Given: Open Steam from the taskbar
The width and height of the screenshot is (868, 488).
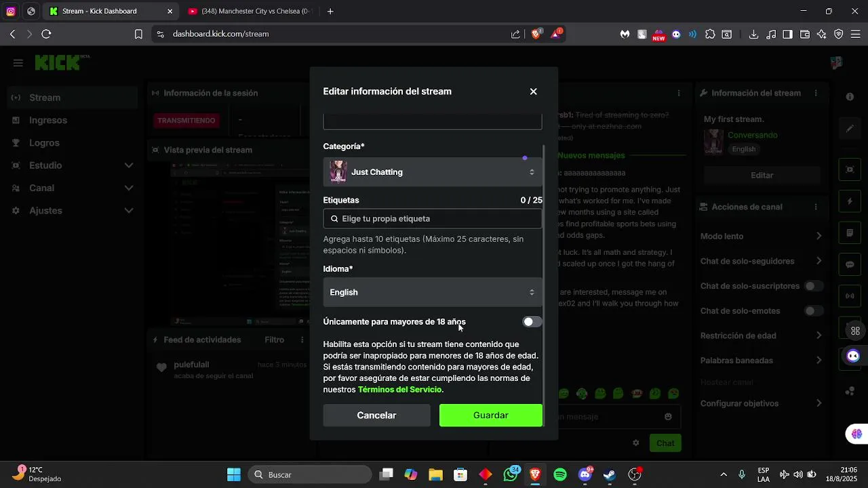Looking at the screenshot, I should 610,474.
